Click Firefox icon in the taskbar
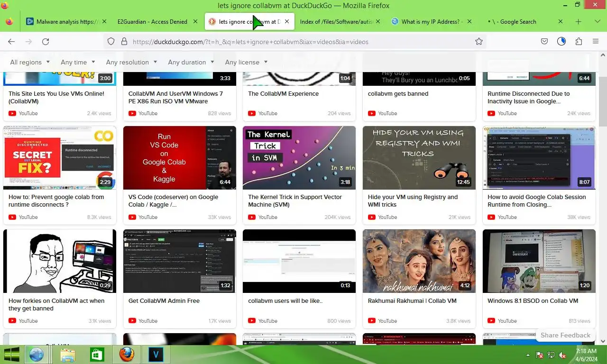Viewport: 607px width, 364px height. tap(127, 355)
